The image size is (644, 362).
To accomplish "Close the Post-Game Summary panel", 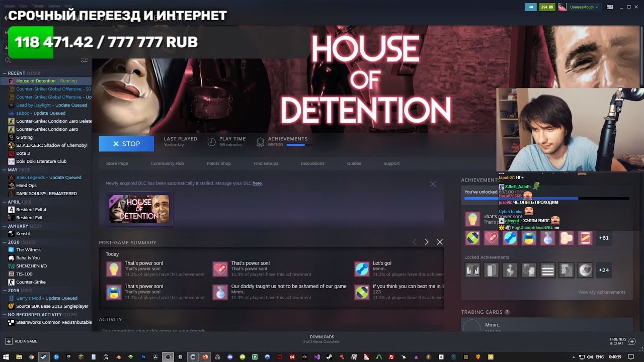I will [440, 242].
